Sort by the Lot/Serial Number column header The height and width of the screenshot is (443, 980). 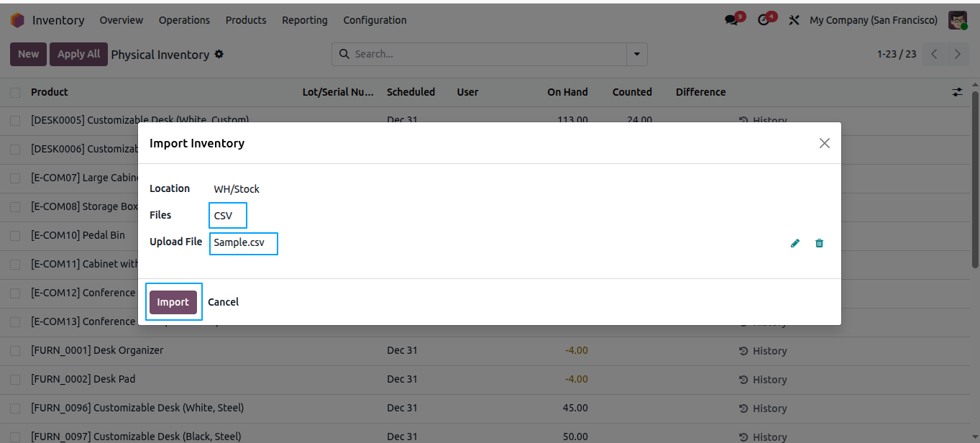click(338, 92)
